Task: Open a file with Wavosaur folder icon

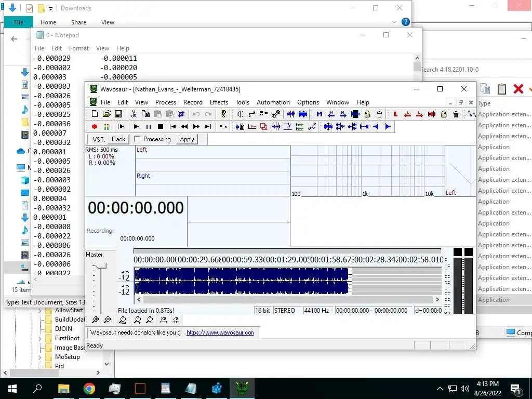Action: click(107, 114)
